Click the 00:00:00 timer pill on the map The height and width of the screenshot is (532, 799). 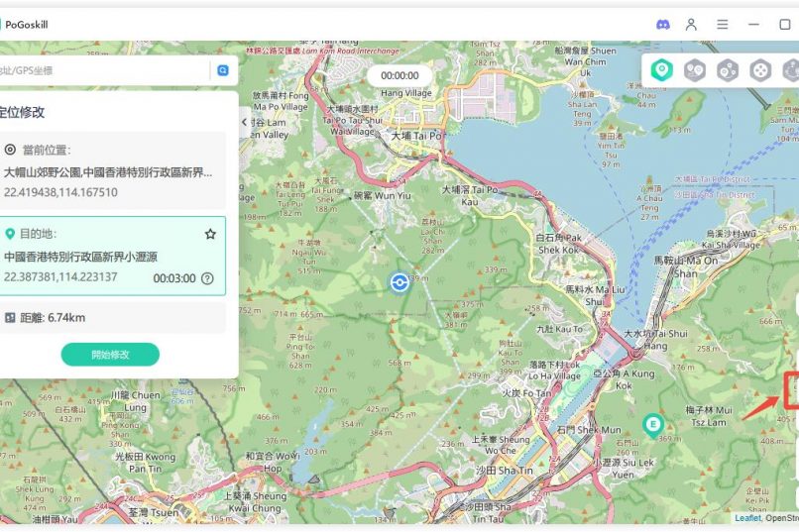399,75
